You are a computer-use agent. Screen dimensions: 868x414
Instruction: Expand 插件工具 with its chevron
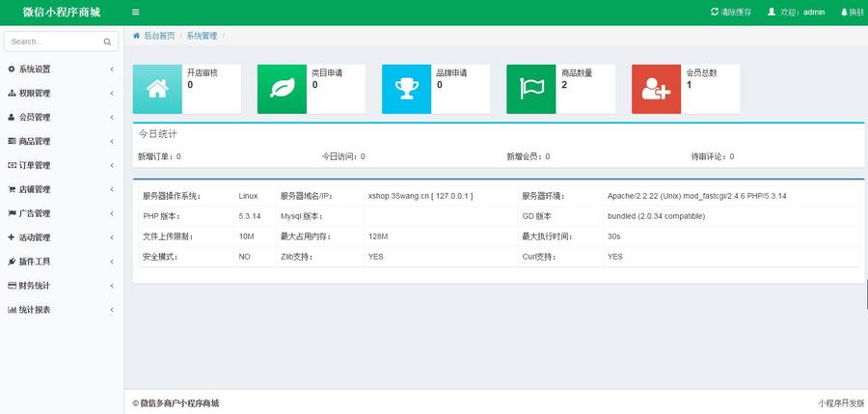coord(112,261)
